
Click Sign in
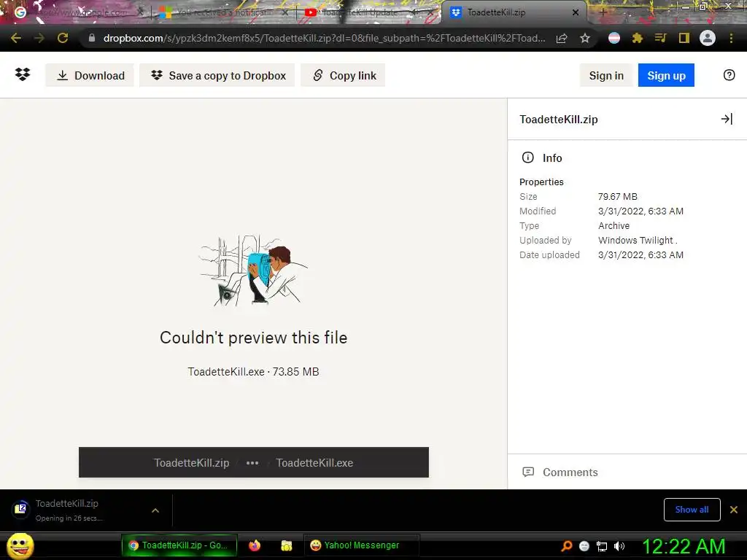tap(606, 75)
